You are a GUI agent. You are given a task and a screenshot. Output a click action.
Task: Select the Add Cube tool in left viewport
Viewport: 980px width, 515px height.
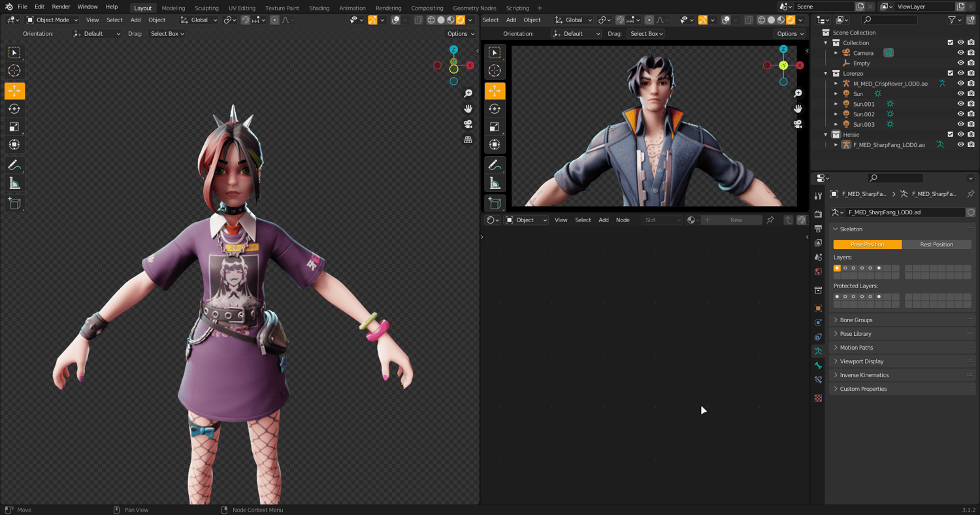(14, 204)
